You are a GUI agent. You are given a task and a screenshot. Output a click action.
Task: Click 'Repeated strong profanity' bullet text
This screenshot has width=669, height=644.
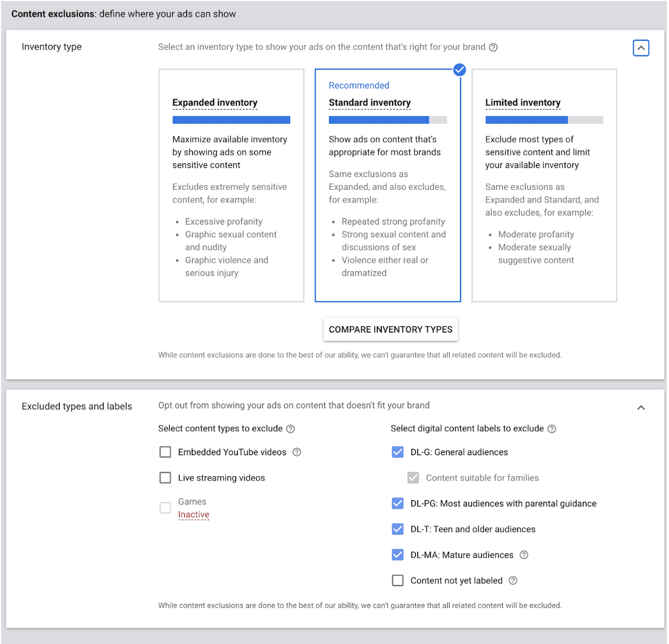click(x=394, y=222)
